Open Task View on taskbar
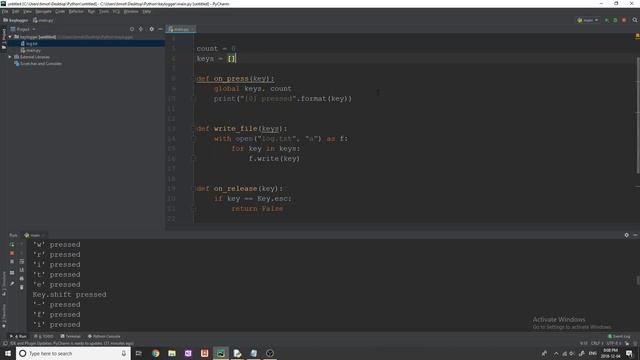The width and height of the screenshot is (640, 360). 139,353
